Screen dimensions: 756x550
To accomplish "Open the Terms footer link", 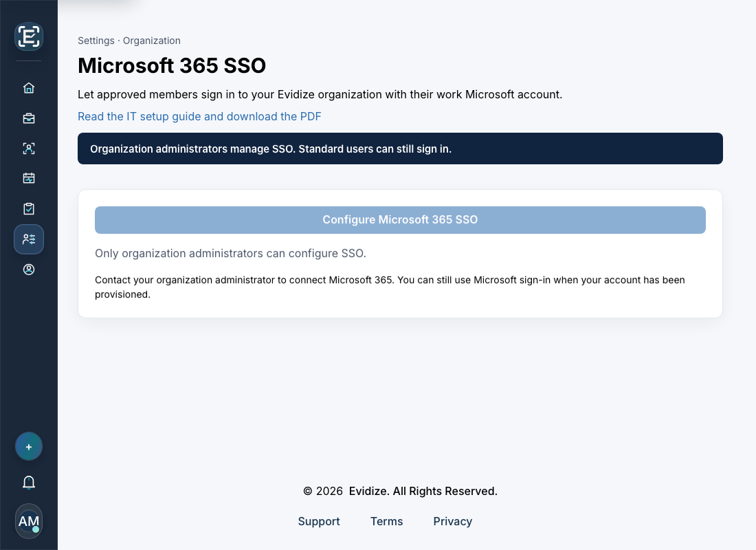I will 387,522.
